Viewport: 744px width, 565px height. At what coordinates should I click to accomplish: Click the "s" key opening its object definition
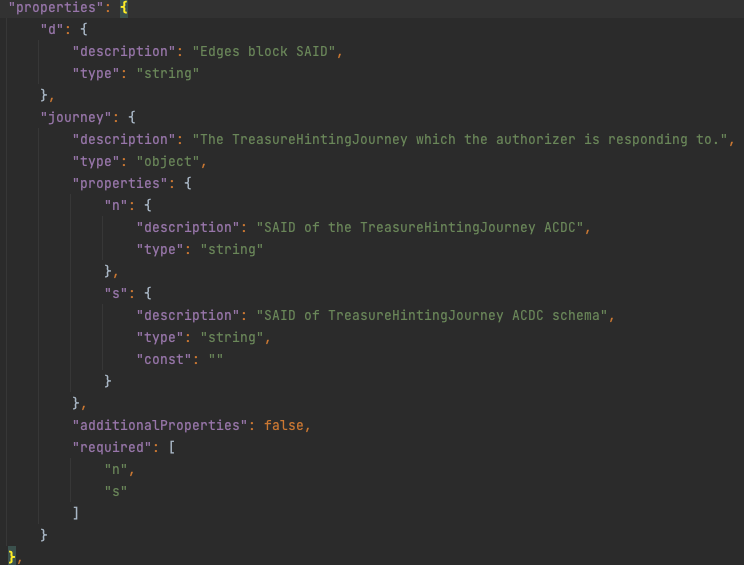coord(116,294)
